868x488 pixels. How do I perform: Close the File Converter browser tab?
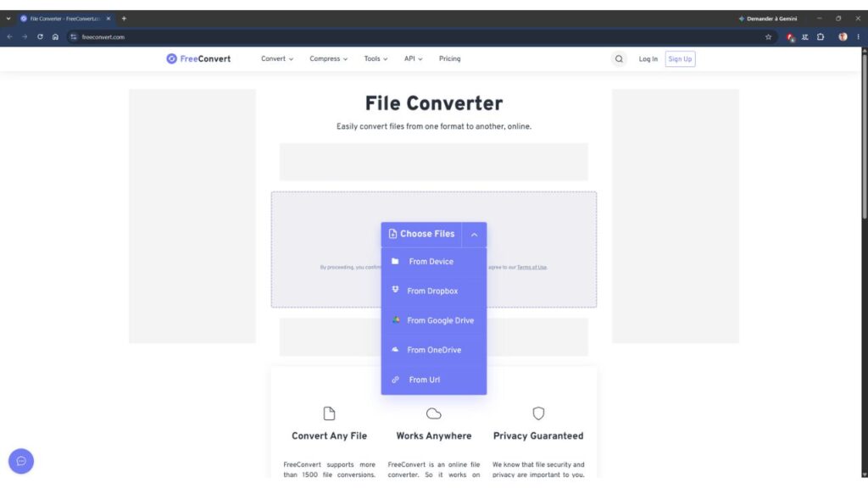108,19
